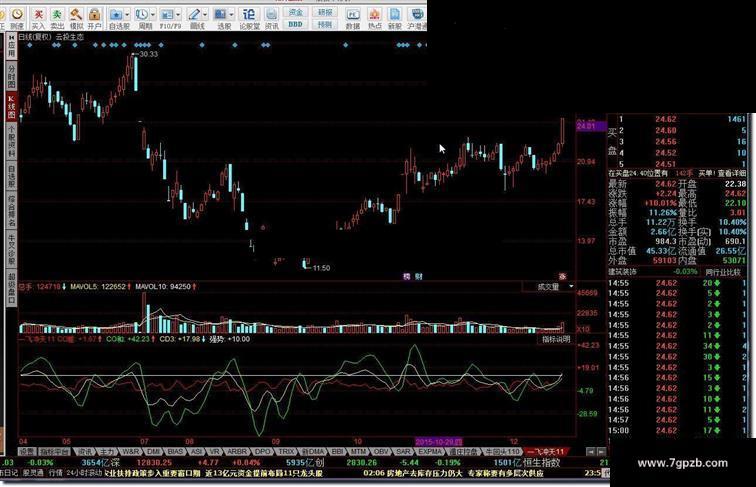Screen dimensions: 756x487
Task: Expand the F10/F9 dropdown arrow
Action: tap(178, 15)
